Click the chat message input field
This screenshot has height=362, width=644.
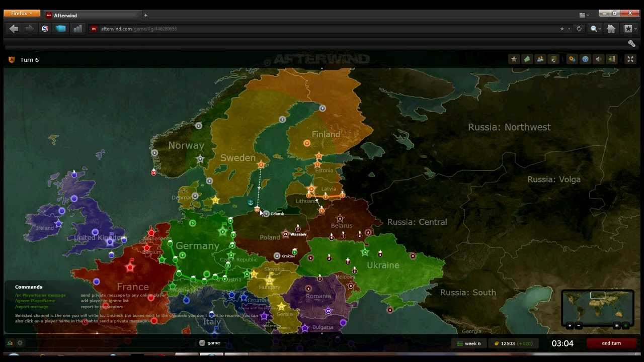(x=111, y=343)
